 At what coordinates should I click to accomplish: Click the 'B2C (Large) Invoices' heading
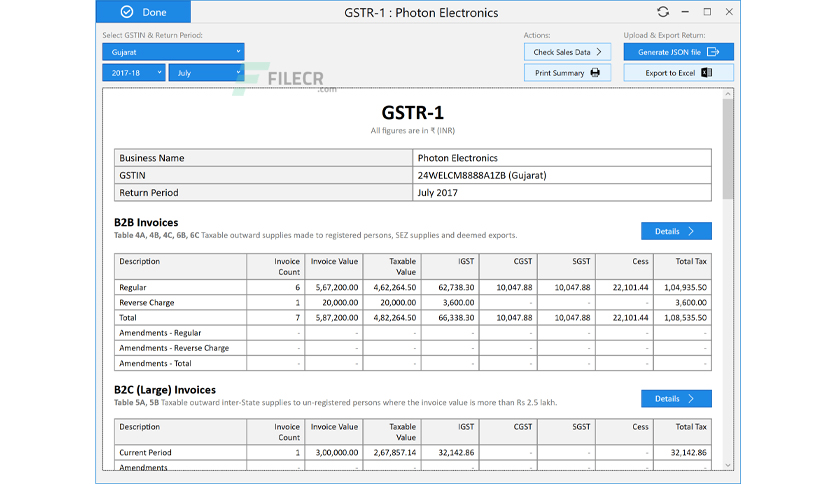(x=165, y=390)
